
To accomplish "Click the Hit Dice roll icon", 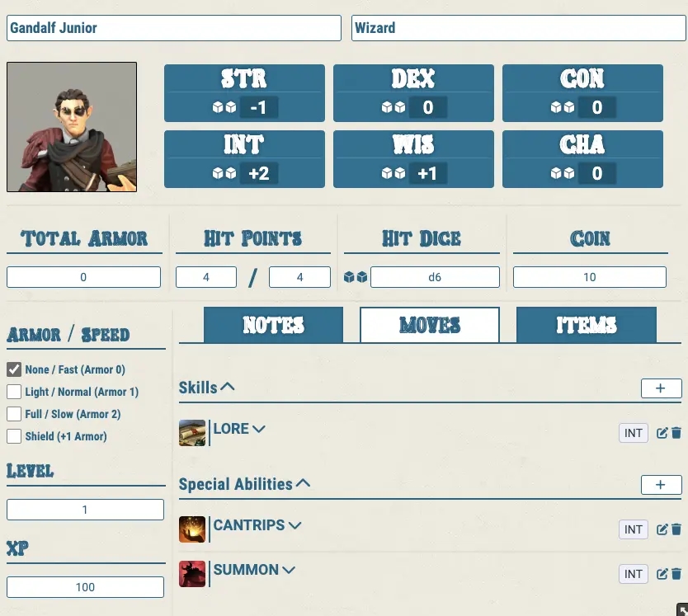I will [x=356, y=277].
